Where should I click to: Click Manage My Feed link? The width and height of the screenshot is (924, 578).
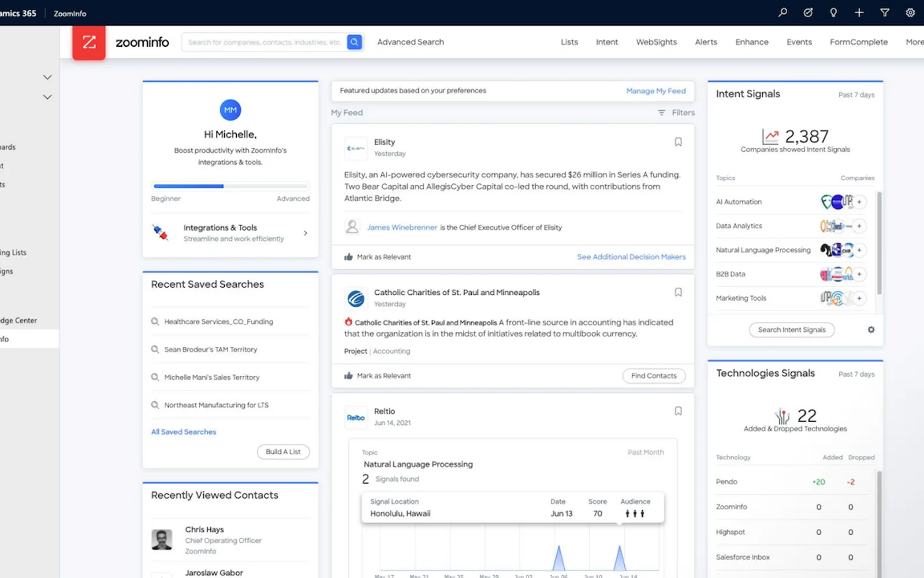(656, 91)
